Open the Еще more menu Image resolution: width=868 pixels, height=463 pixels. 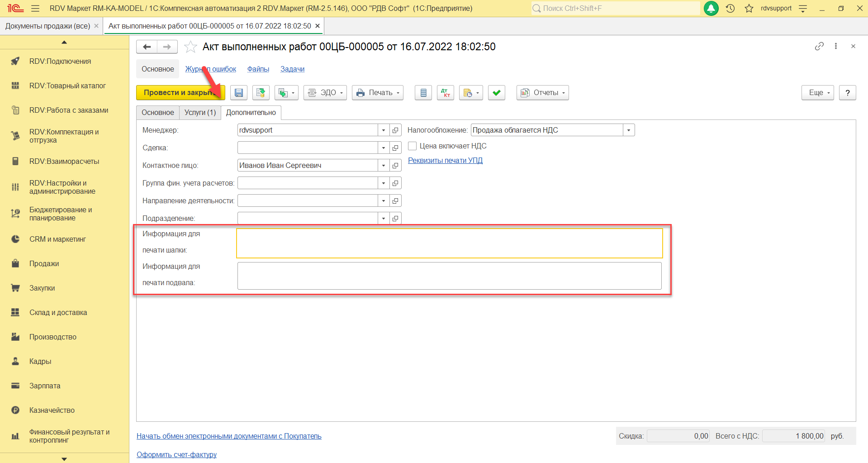click(x=818, y=93)
